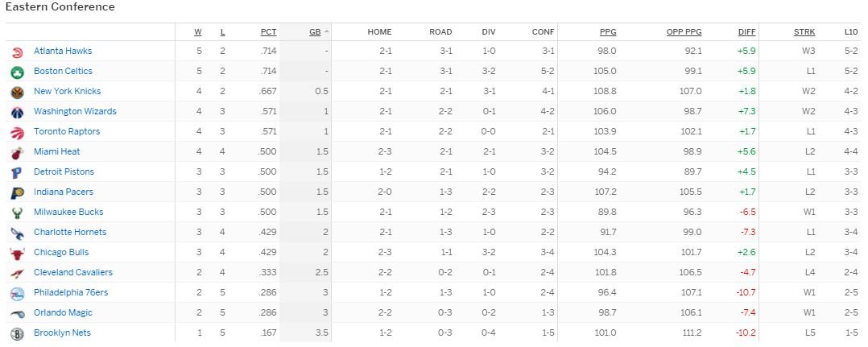Screen dimensions: 868x347
Task: Click the Orlando Magic logo icon
Action: [18, 313]
